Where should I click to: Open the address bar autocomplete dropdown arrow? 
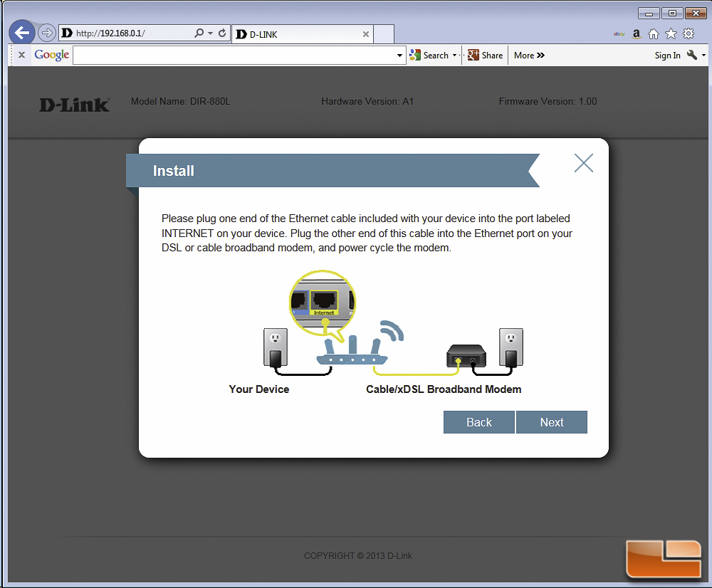point(210,33)
